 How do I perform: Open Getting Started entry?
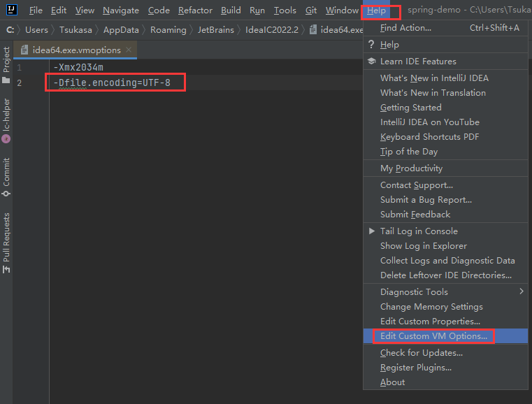click(445, 107)
